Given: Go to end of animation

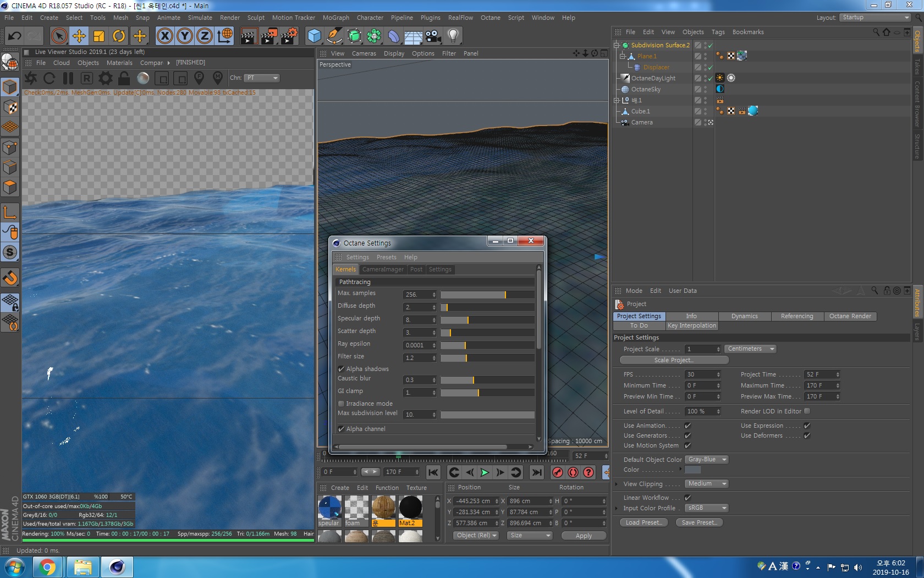Looking at the screenshot, I should tap(537, 472).
